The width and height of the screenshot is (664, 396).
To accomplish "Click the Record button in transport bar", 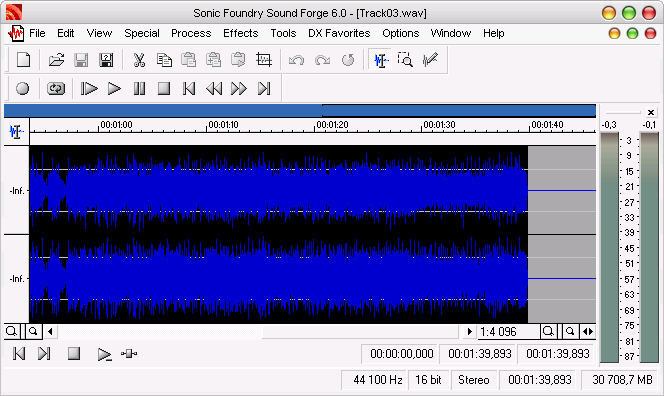I will click(x=22, y=89).
